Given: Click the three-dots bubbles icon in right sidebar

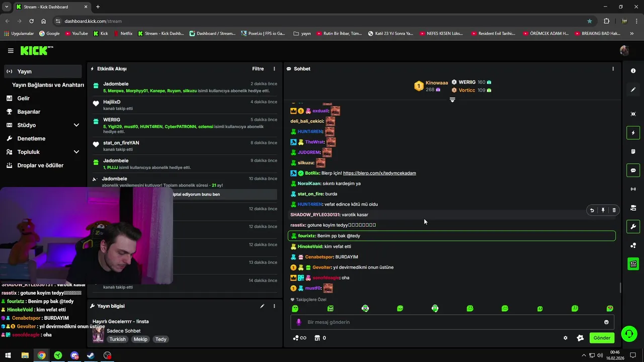Looking at the screenshot, I should [633, 245].
